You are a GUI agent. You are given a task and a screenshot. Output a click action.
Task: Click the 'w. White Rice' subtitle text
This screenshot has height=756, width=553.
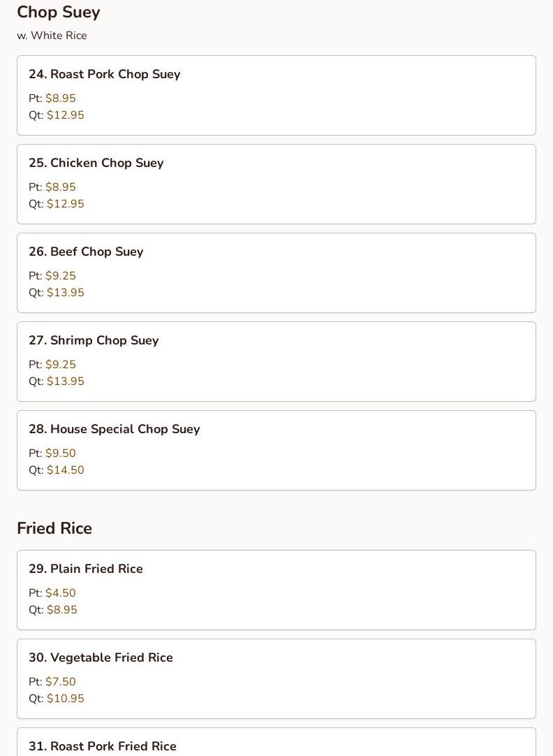[x=52, y=36]
